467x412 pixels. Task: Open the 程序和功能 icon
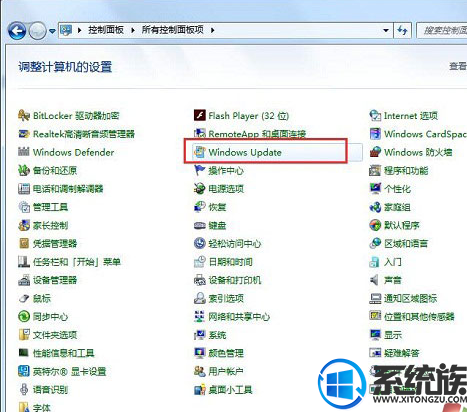coord(375,170)
